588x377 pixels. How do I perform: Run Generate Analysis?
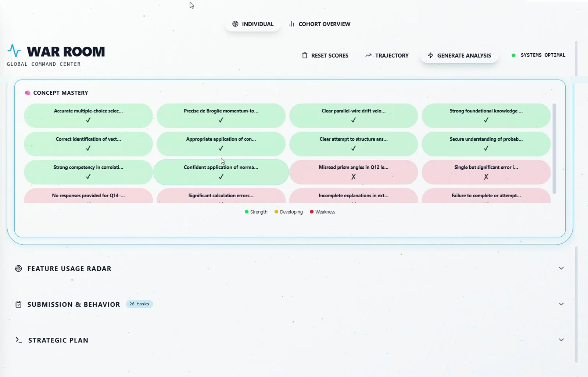459,55
